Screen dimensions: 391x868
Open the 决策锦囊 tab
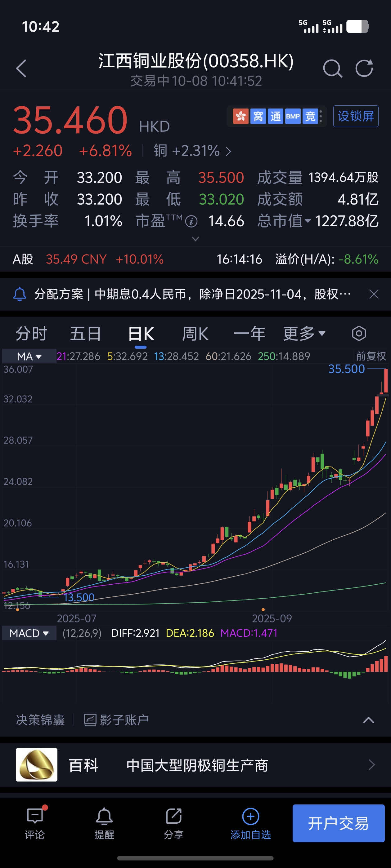click(40, 720)
